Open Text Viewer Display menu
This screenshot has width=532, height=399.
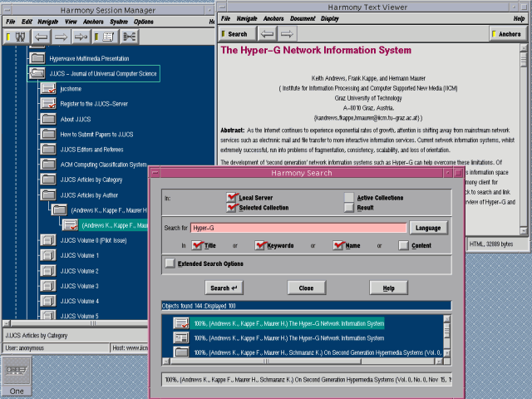tap(330, 18)
